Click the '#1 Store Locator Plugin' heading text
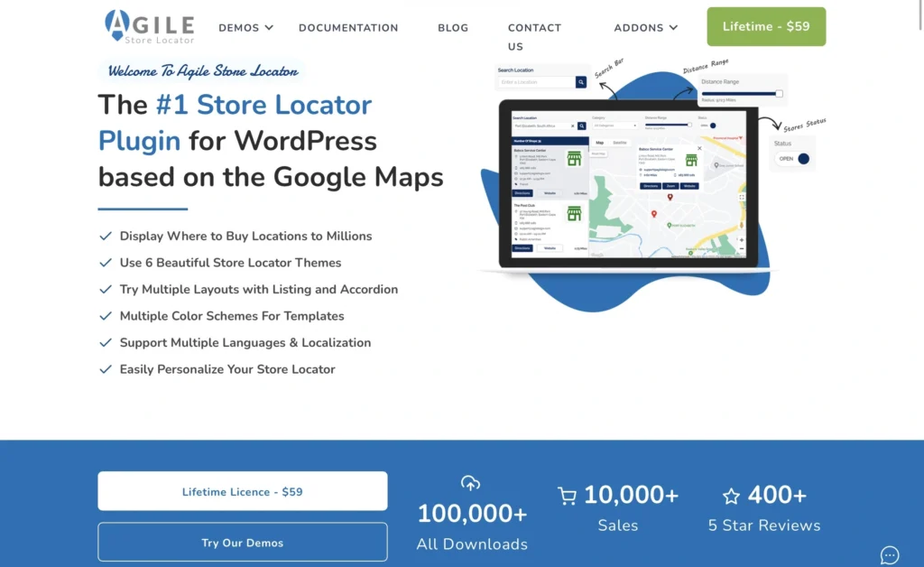The image size is (924, 567). point(236,123)
